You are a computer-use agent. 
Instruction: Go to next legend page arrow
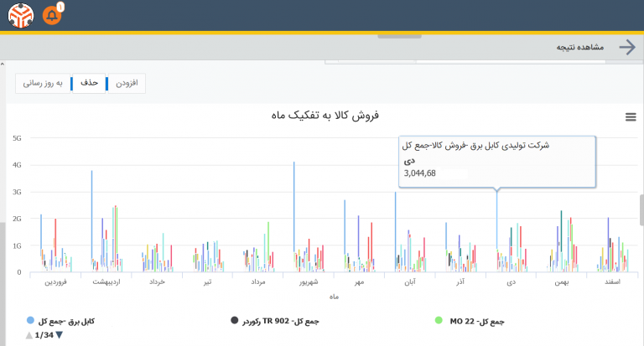pyautogui.click(x=60, y=335)
